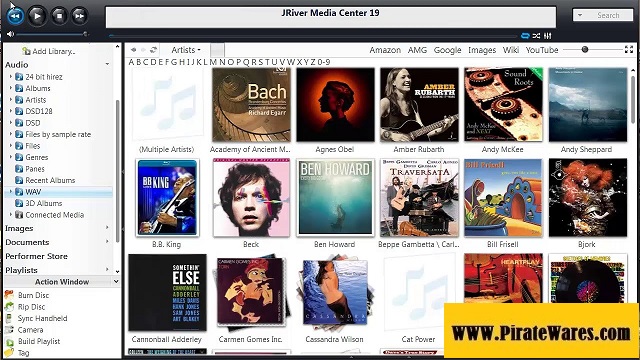
Task: Skip to previous track button
Action: point(15,16)
